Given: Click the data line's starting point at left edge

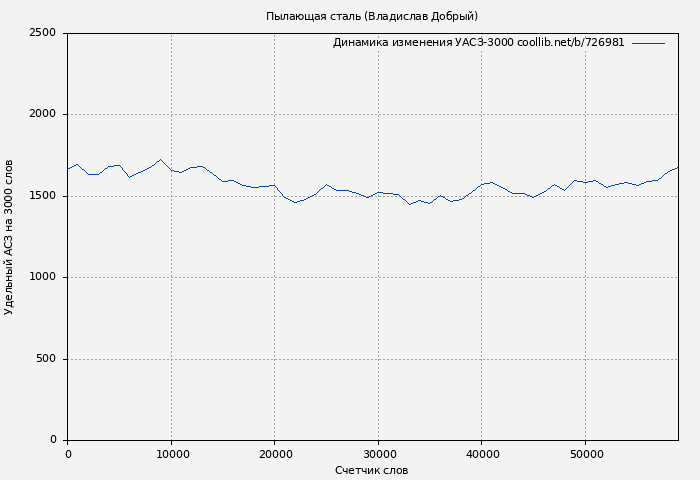Looking at the screenshot, I should [68, 168].
